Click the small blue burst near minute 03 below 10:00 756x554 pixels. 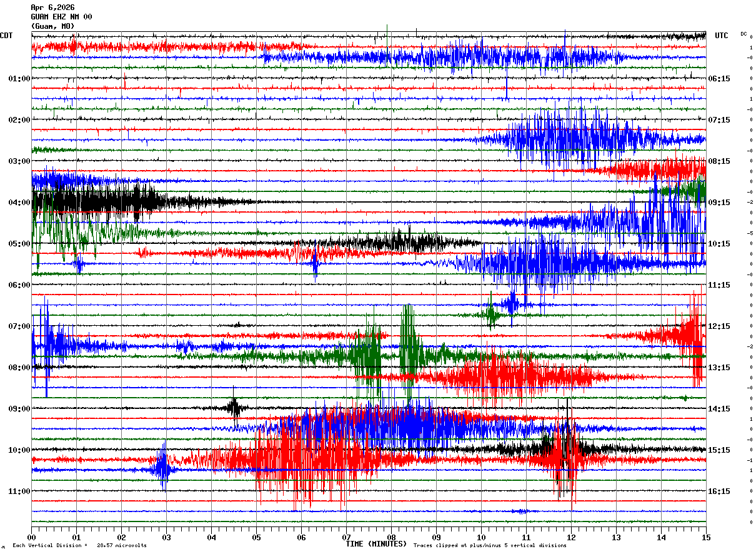(162, 468)
